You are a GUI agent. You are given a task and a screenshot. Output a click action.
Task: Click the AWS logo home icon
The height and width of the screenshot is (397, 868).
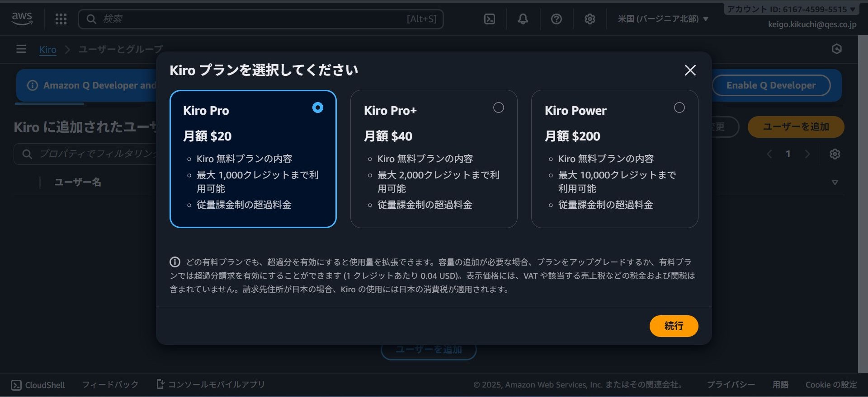pyautogui.click(x=22, y=19)
